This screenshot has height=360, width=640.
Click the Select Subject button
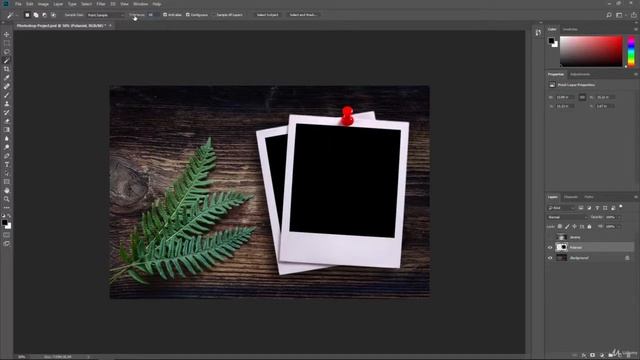(x=267, y=15)
